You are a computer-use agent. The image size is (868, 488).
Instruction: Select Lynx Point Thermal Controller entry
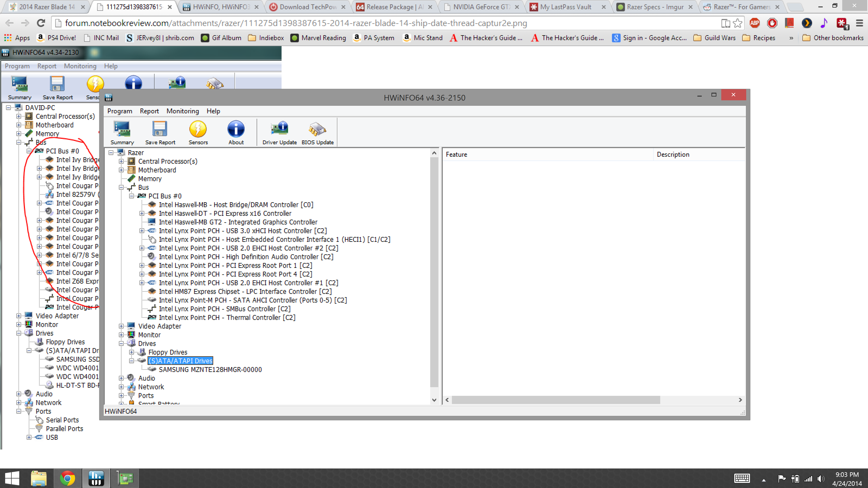click(x=227, y=317)
